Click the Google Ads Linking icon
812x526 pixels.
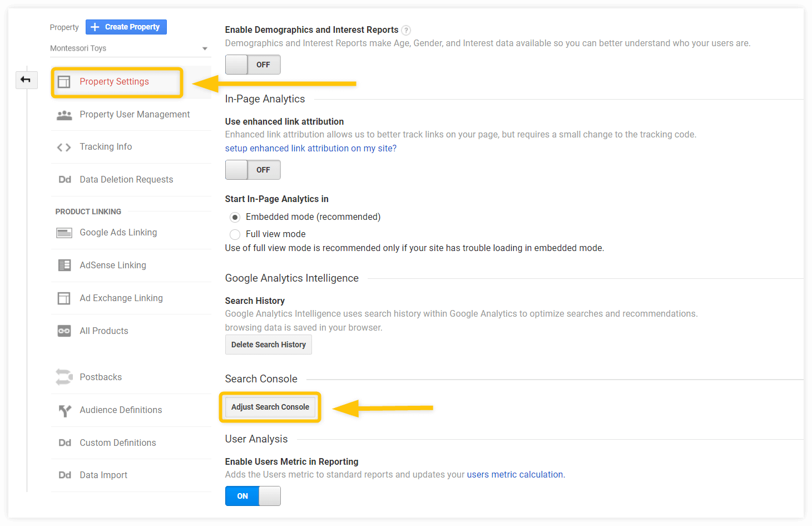(x=64, y=233)
